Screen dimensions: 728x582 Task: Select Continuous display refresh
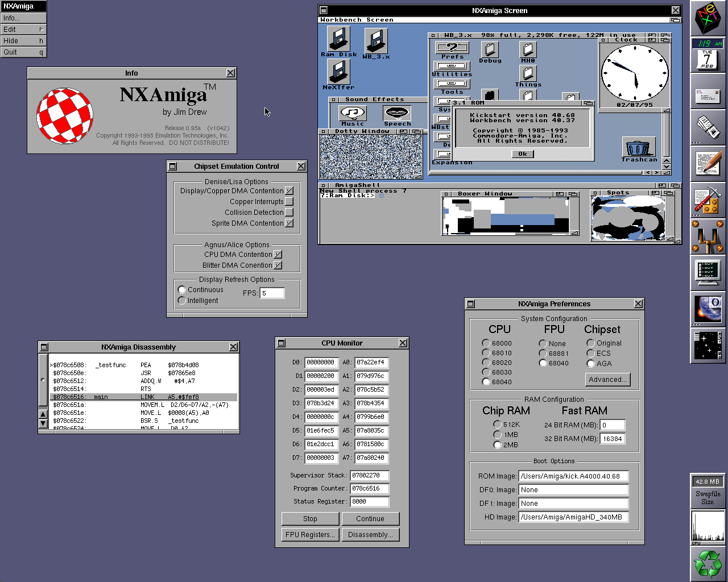[182, 290]
